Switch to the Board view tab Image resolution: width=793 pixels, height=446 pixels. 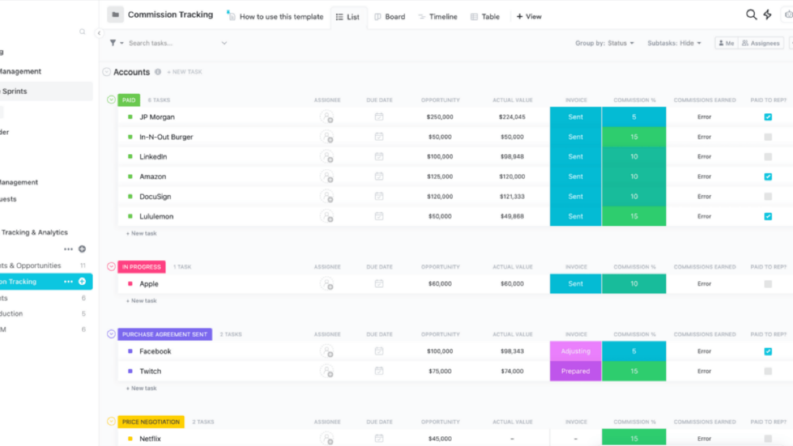(390, 17)
